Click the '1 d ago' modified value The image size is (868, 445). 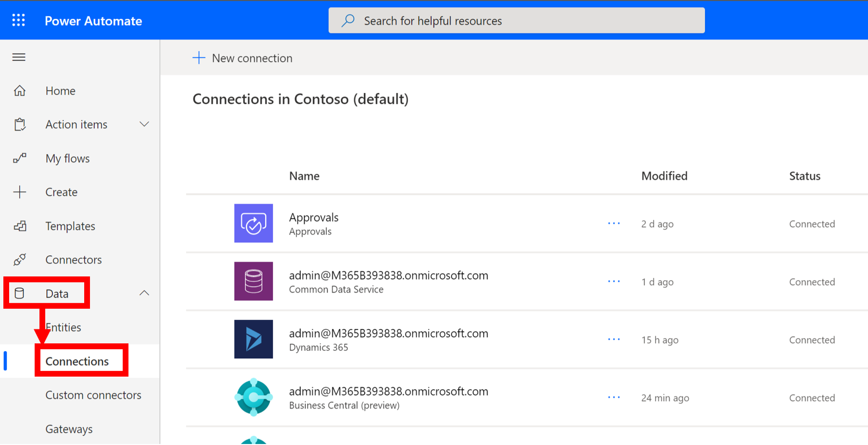[x=657, y=282]
